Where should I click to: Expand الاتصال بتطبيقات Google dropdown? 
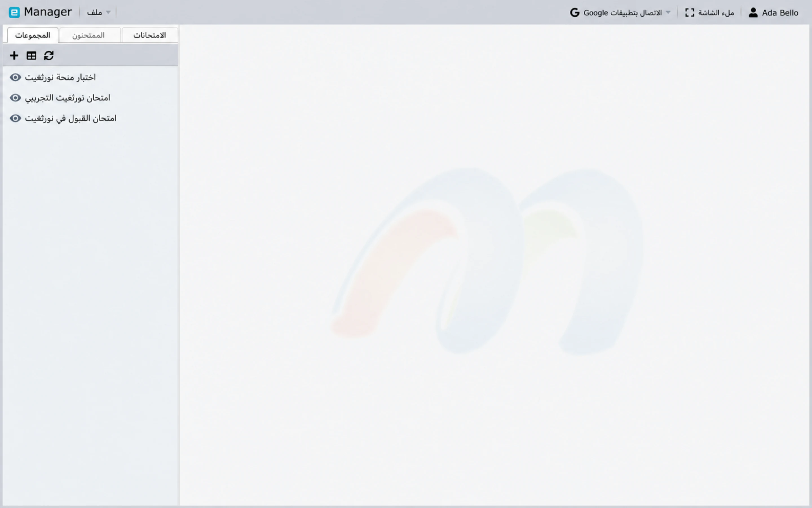(x=620, y=12)
